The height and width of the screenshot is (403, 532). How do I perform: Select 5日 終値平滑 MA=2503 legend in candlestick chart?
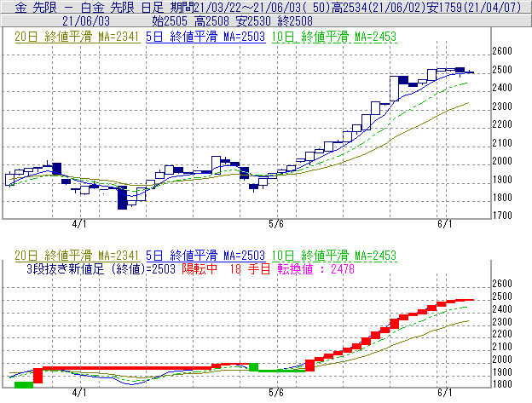pyautogui.click(x=205, y=37)
